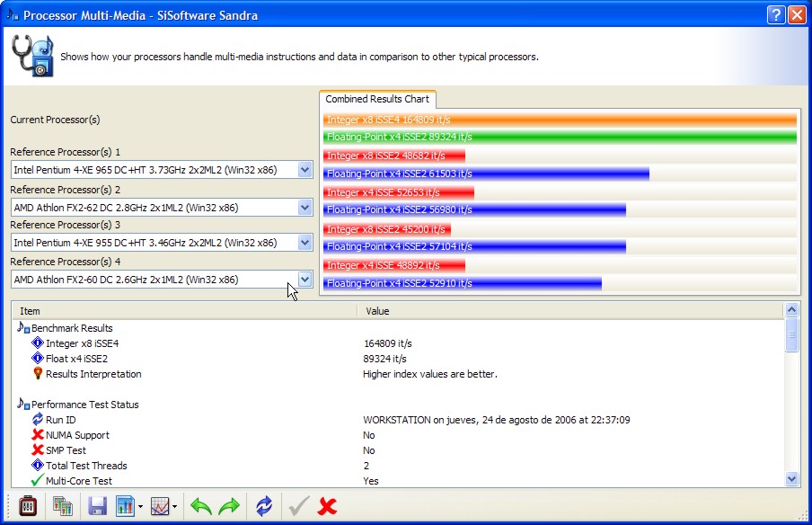Viewport: 812px width, 525px height.
Task: Click the red Integer x8 iSSE2 48682 bar
Action: pos(394,156)
